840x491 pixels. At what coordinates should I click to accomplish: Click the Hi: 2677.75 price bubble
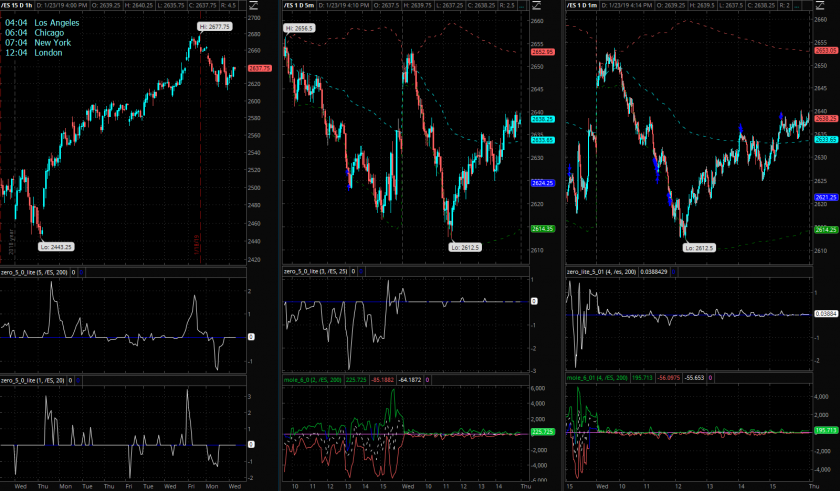pyautogui.click(x=214, y=27)
